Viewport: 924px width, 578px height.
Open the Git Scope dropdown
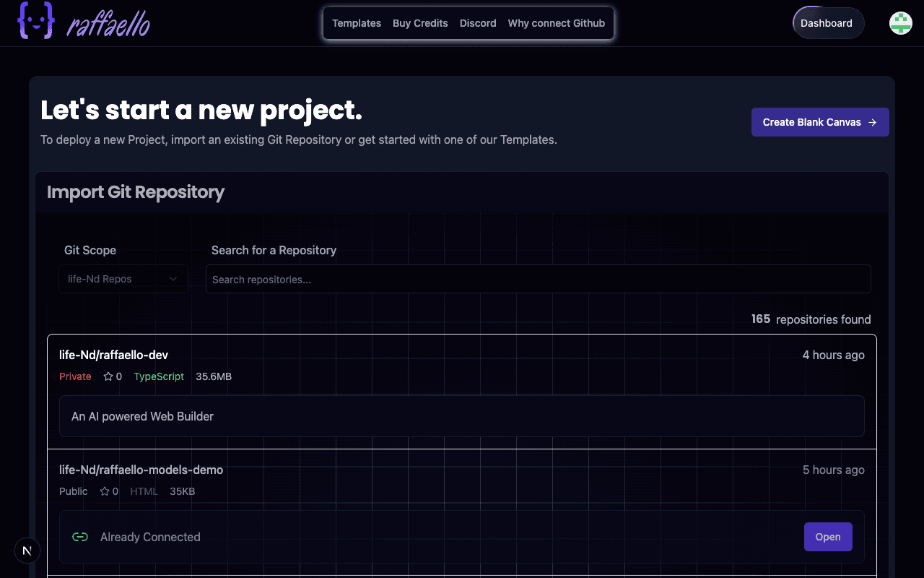point(123,279)
